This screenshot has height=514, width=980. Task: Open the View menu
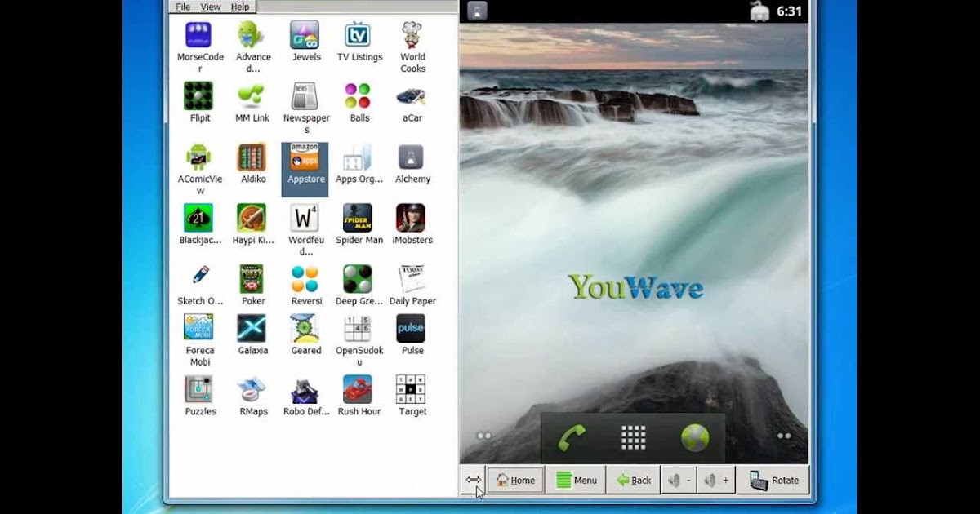pos(211,7)
